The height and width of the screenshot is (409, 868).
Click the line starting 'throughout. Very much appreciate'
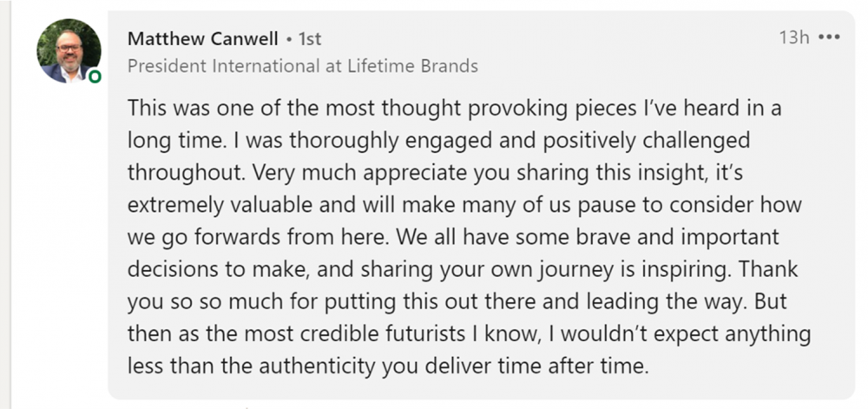[x=435, y=173]
